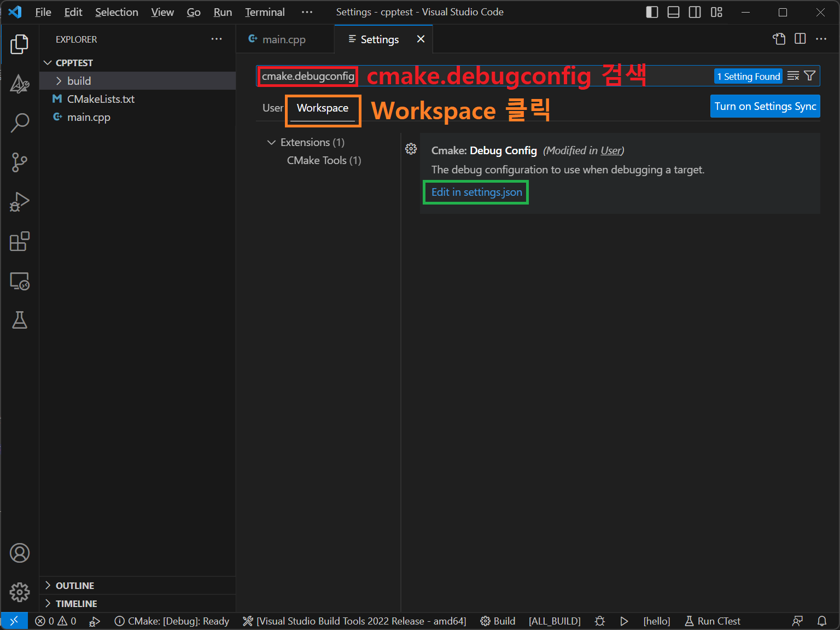Viewport: 840px width, 630px height.
Task: Click Edit in settings.json link
Action: click(x=476, y=192)
